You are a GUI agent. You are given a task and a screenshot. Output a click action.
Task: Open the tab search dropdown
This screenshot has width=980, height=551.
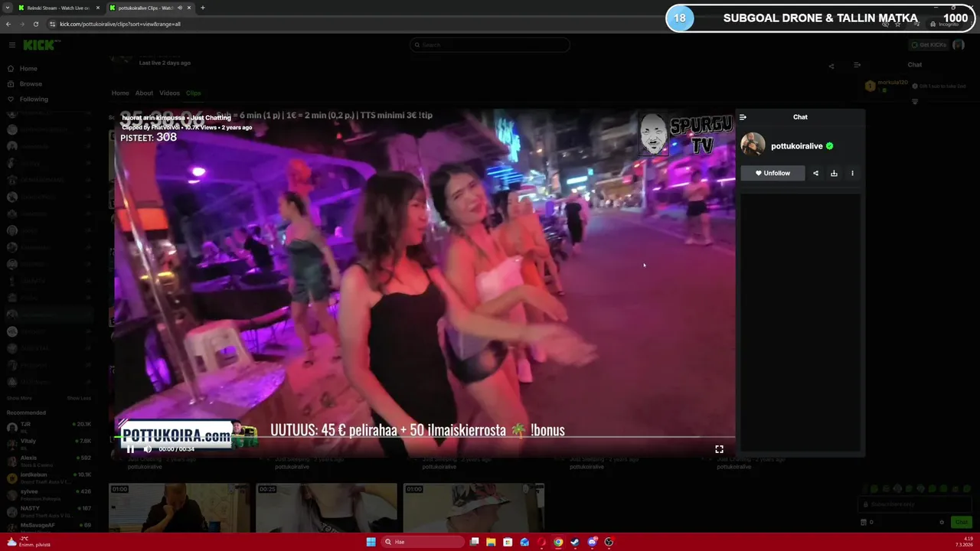click(x=7, y=8)
